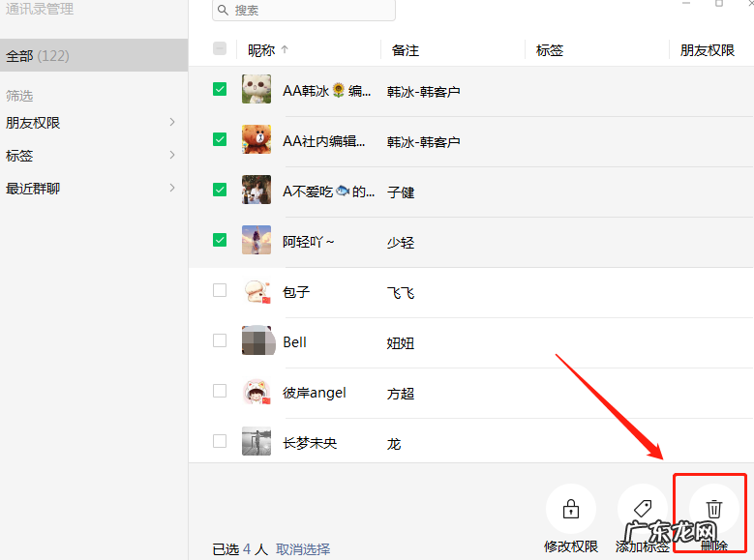This screenshot has height=560, width=754.
Task: Uncheck the 子健 contact checkbox
Action: [220, 190]
